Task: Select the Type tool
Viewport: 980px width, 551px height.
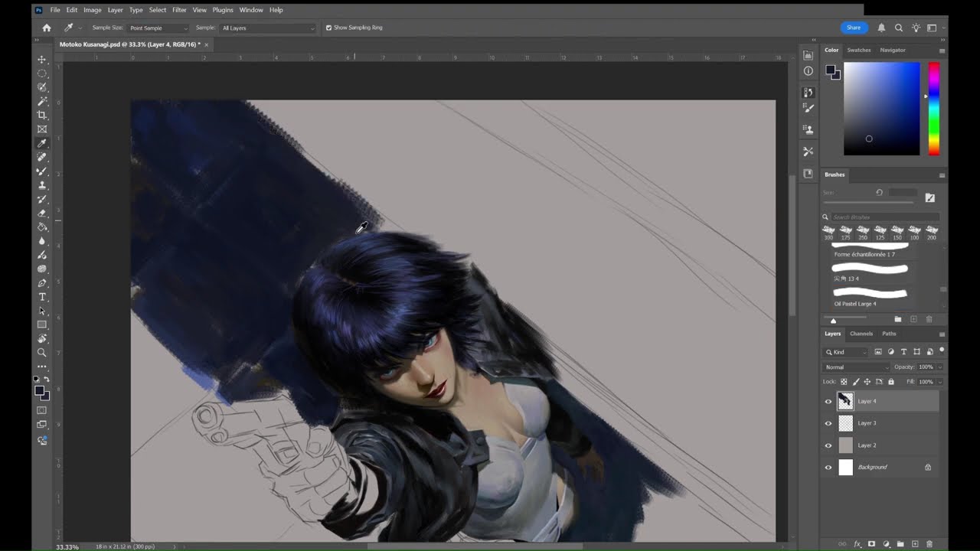Action: tap(42, 297)
